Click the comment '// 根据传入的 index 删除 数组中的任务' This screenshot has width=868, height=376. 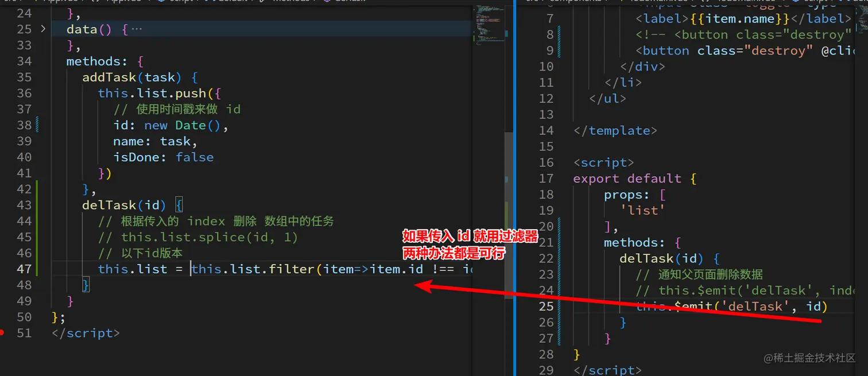[216, 221]
